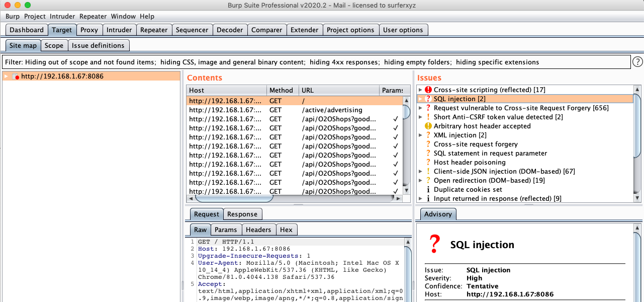The height and width of the screenshot is (302, 644).
Task: Open the Project menu
Action: coord(35,17)
